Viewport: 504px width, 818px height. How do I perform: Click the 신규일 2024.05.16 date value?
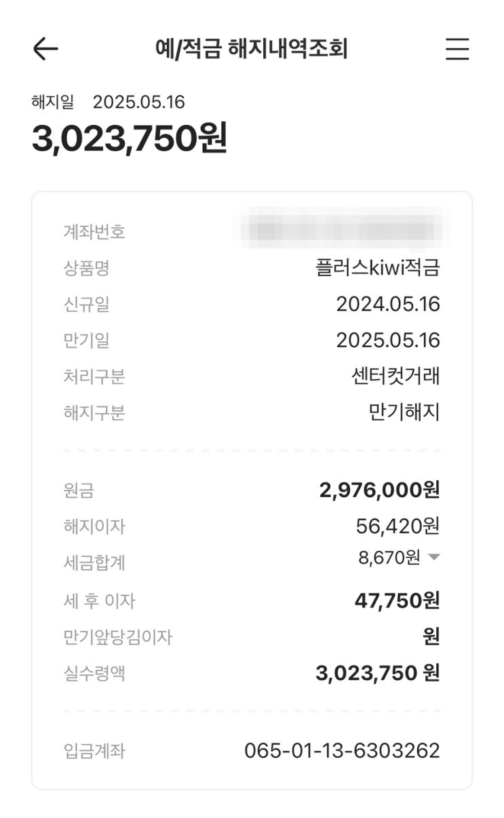point(388,305)
